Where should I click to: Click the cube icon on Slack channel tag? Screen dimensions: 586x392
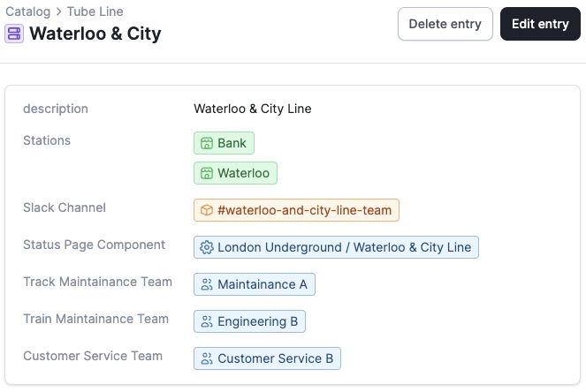[x=207, y=210]
